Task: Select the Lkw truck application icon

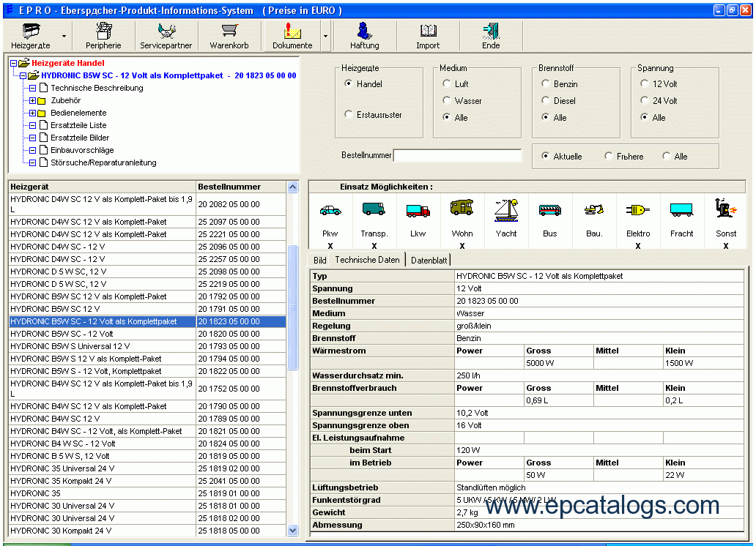Action: pos(418,211)
